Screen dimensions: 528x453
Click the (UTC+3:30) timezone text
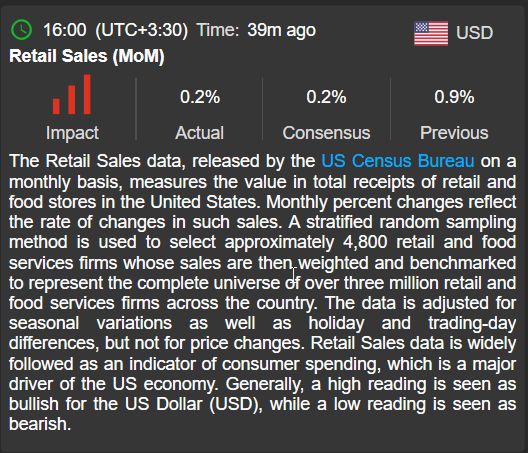[142, 30]
